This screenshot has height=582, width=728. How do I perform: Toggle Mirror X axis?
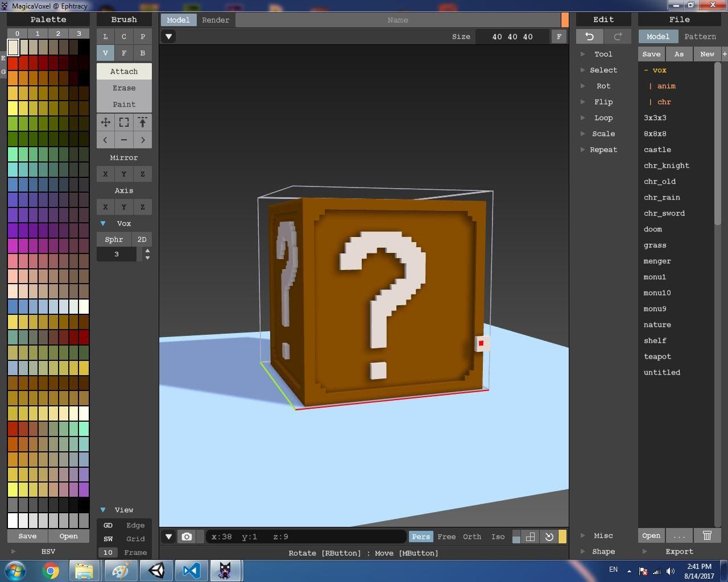[105, 174]
